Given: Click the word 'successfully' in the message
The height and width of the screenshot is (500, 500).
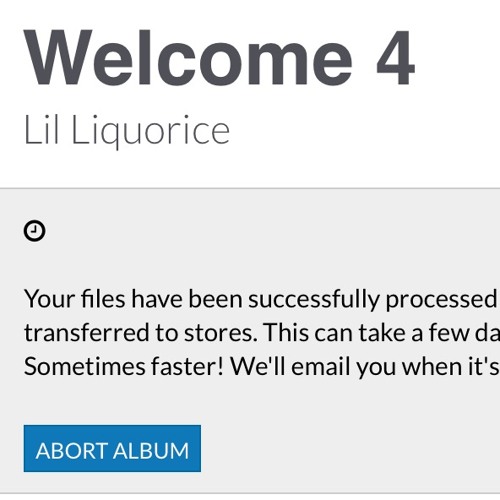Looking at the screenshot, I should coord(314,299).
